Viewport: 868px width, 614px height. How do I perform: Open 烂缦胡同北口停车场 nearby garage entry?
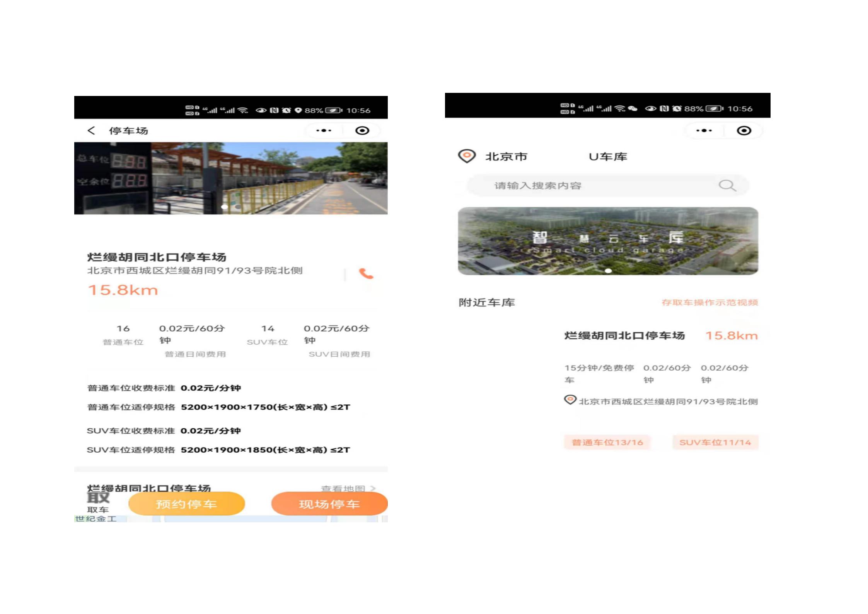[x=625, y=336]
